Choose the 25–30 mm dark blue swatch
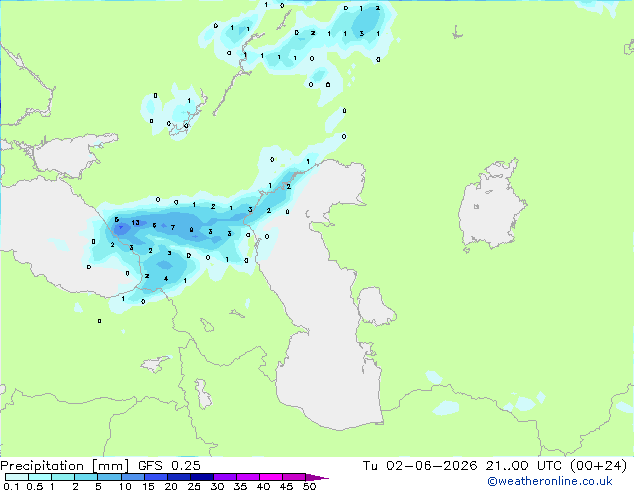 pyautogui.click(x=201, y=477)
